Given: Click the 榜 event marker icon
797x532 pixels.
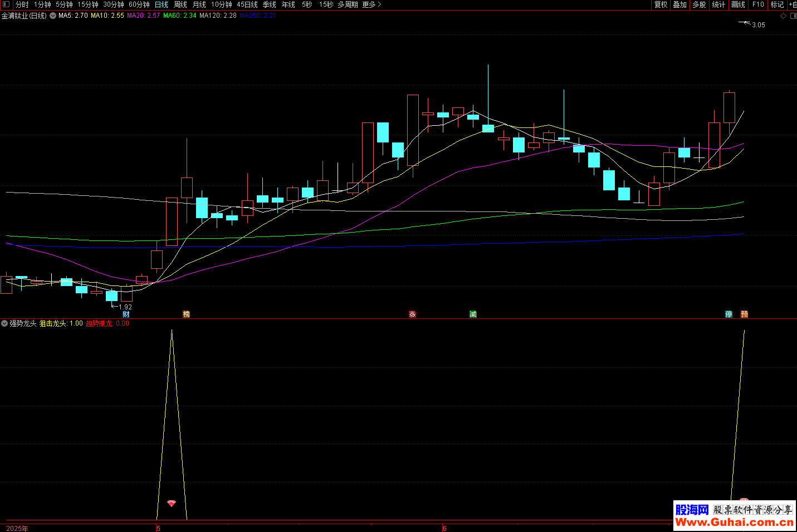Looking at the screenshot, I should (187, 314).
